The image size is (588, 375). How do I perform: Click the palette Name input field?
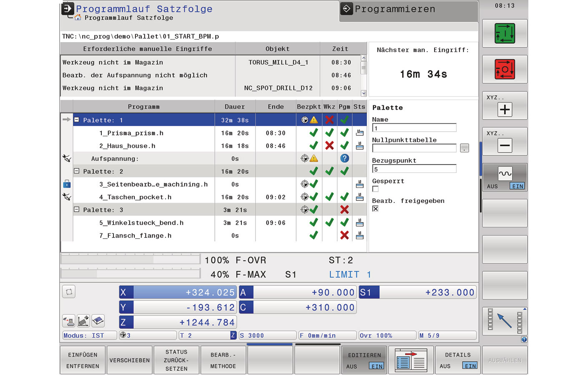point(414,128)
